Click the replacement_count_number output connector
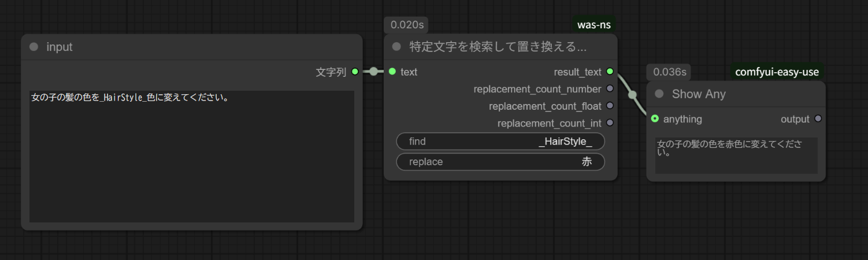868x260 pixels. [610, 89]
